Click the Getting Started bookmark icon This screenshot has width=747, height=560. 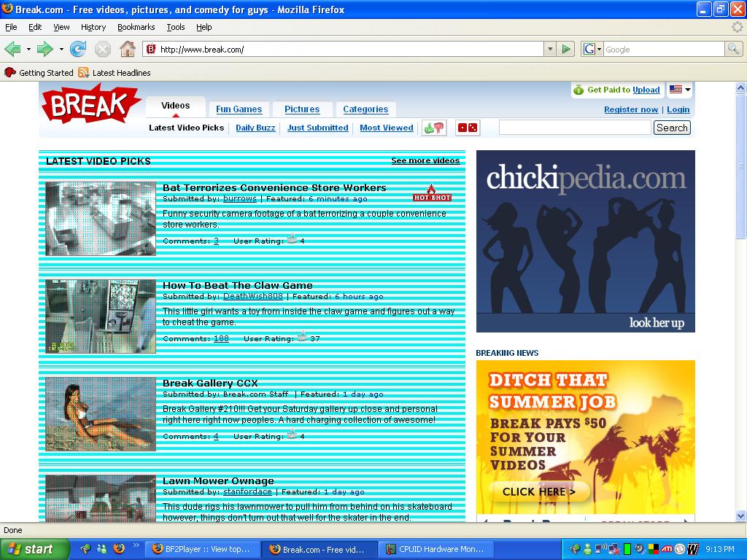coord(10,72)
